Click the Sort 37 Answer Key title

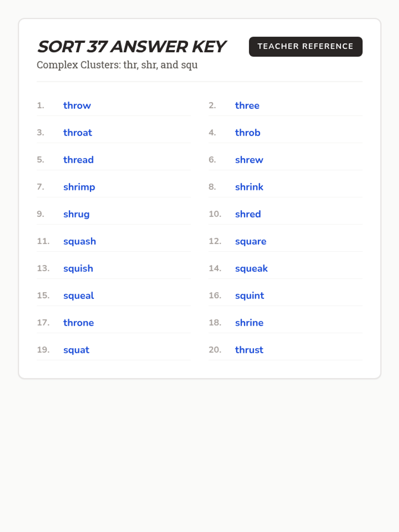pyautogui.click(x=132, y=47)
